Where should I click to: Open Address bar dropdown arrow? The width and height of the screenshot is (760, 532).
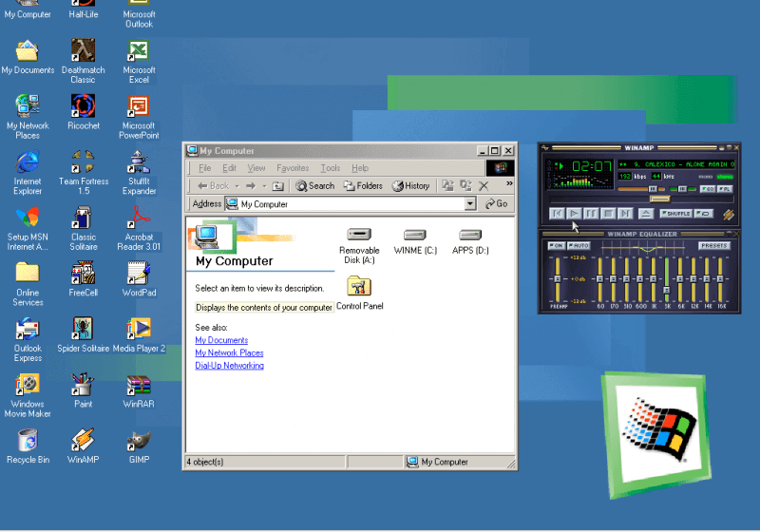[x=470, y=204]
